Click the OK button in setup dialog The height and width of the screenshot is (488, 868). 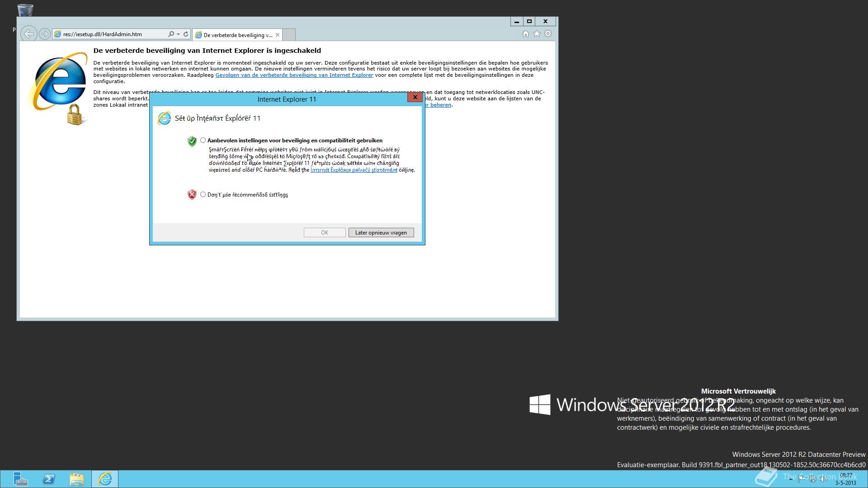coord(325,233)
